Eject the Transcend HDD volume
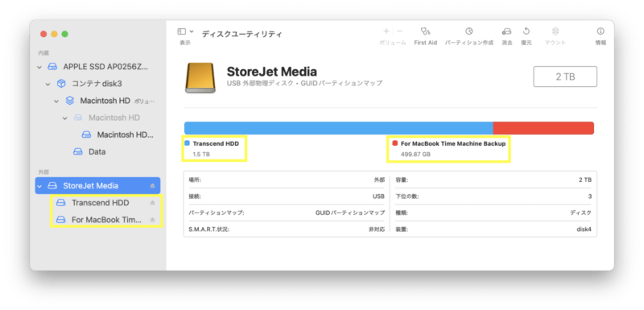The width and height of the screenshot is (644, 310). pos(152,203)
